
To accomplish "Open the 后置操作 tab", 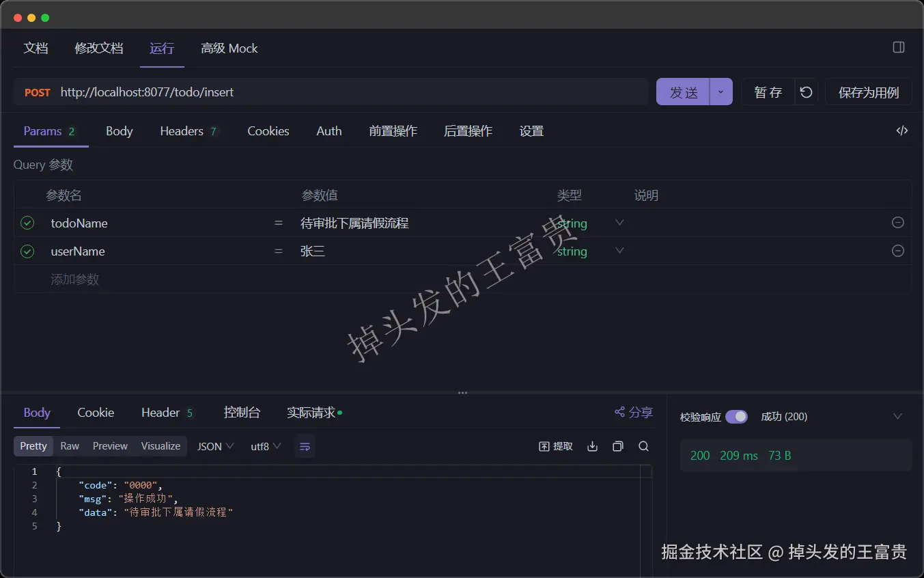I will (x=468, y=131).
